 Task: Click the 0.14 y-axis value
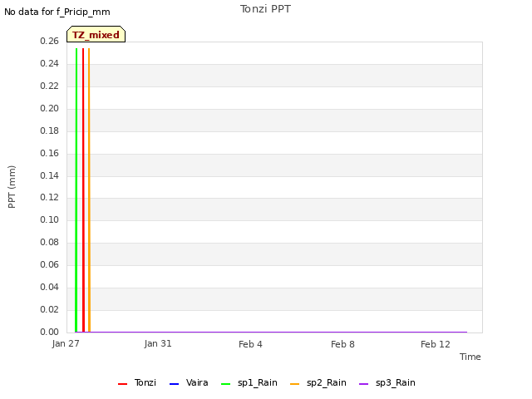pyautogui.click(x=49, y=175)
